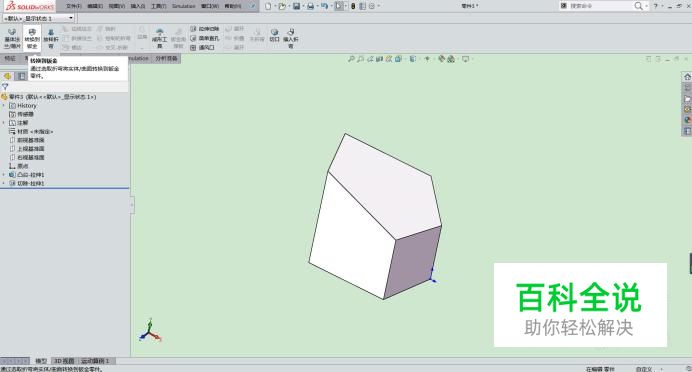Select the Extruded Cut tool
Screen dimensions: 692x372
pos(205,29)
